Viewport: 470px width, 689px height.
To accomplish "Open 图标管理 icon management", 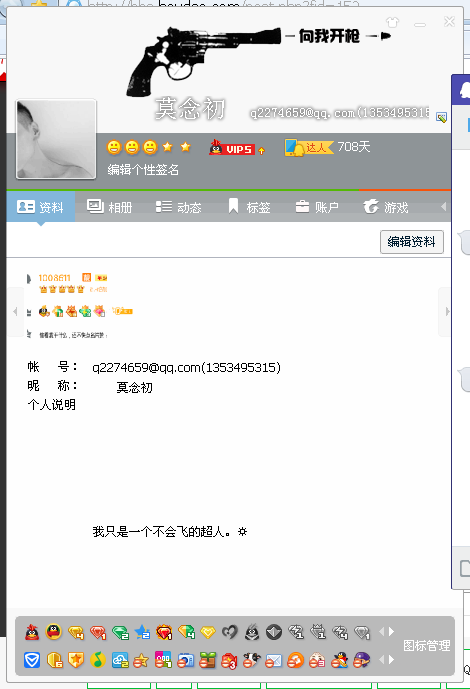I will click(427, 645).
